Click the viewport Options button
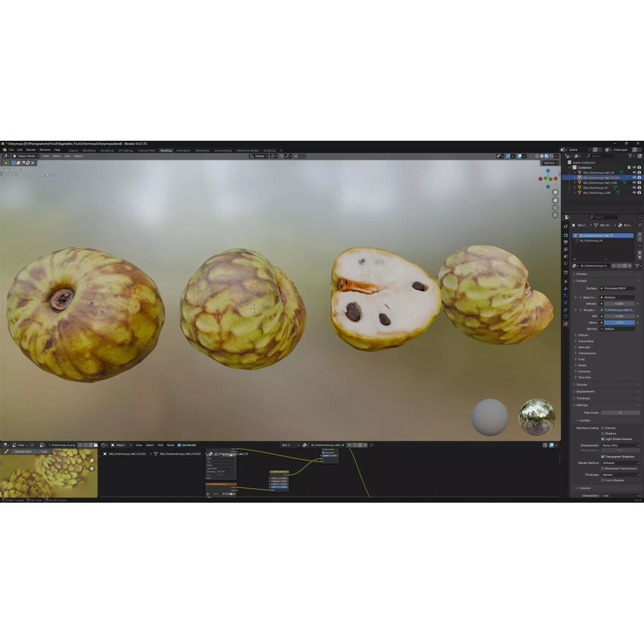Viewport: 644px width, 644px height. point(550,163)
